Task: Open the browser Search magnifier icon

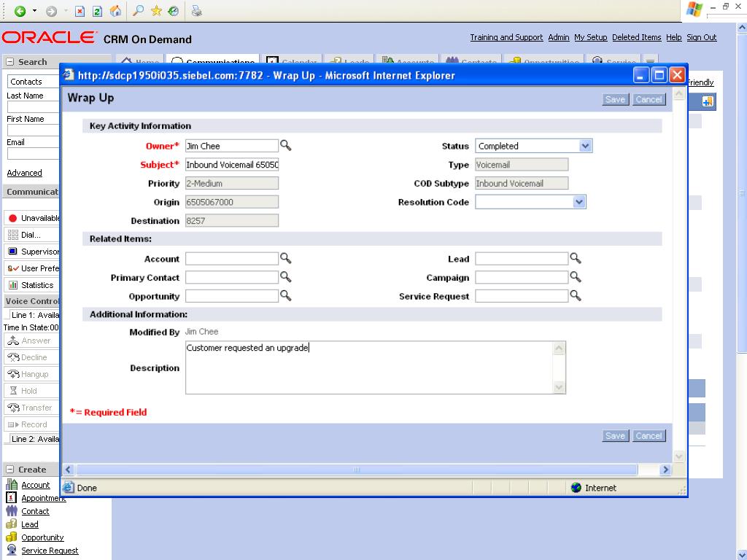Action: (138, 10)
